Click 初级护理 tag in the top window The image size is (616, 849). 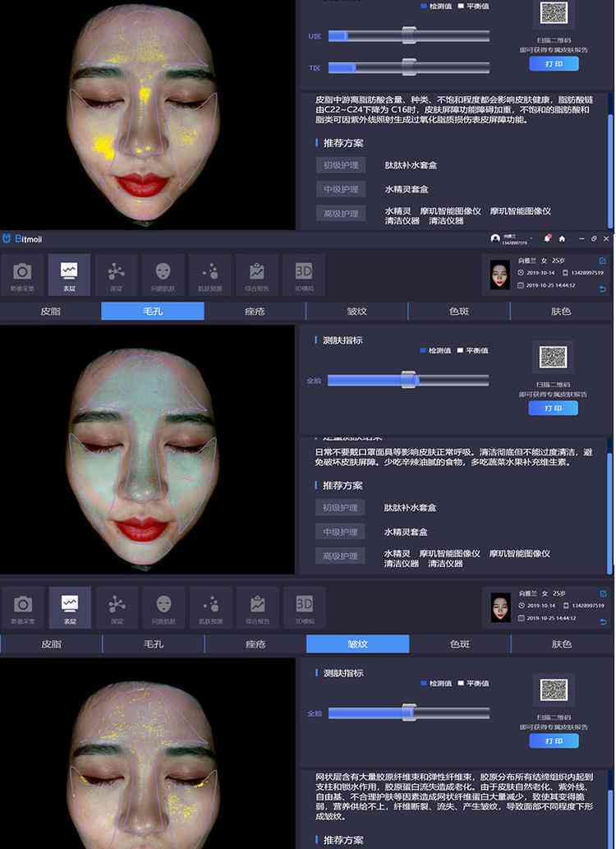point(341,165)
